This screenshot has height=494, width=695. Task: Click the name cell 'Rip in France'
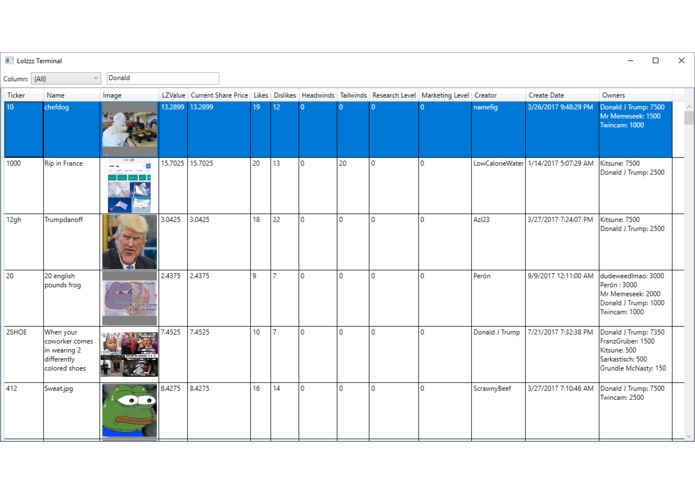(71, 186)
